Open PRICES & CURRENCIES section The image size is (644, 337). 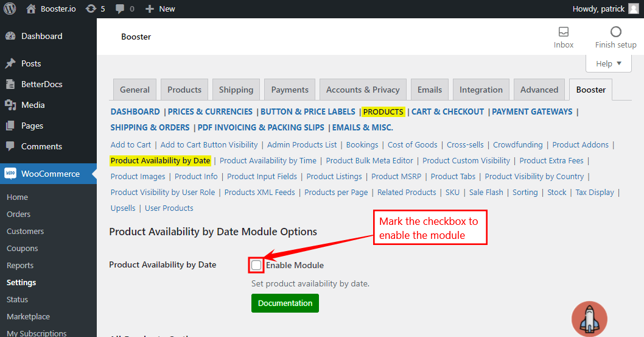tap(210, 112)
